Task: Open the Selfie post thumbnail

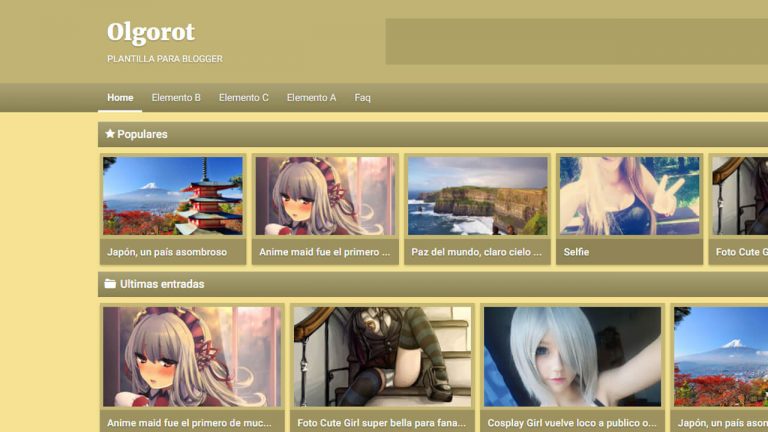Action: coord(629,195)
